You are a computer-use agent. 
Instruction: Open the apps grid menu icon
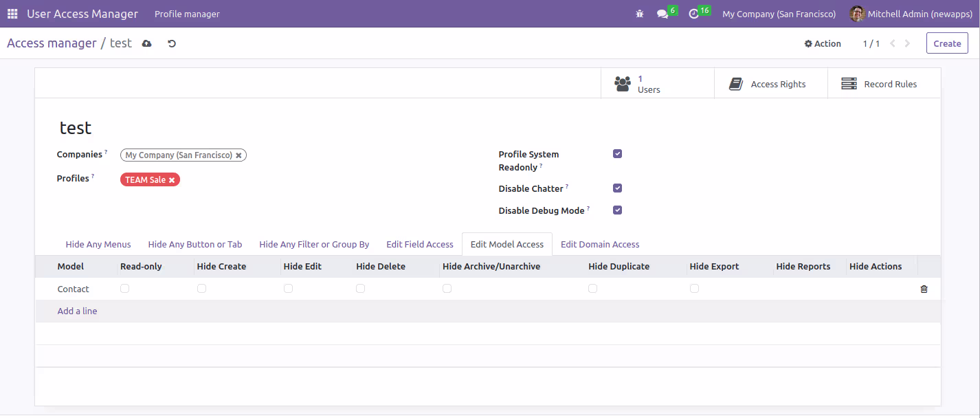pos(12,14)
